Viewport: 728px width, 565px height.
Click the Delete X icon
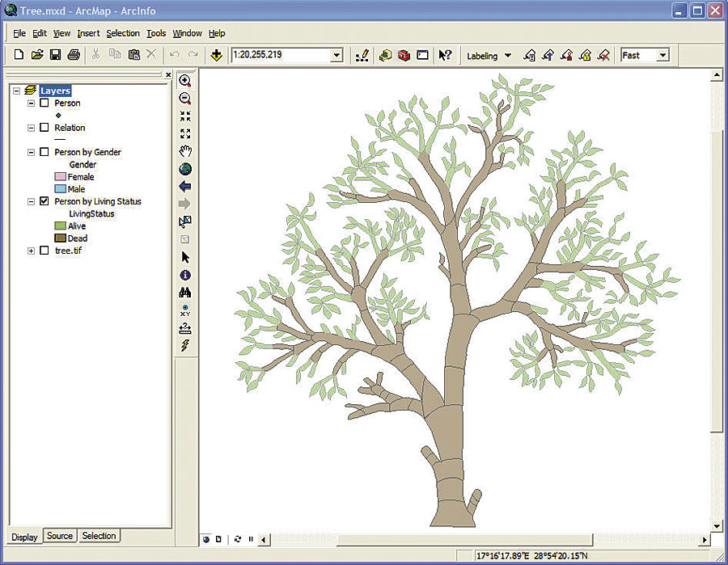pyautogui.click(x=151, y=54)
